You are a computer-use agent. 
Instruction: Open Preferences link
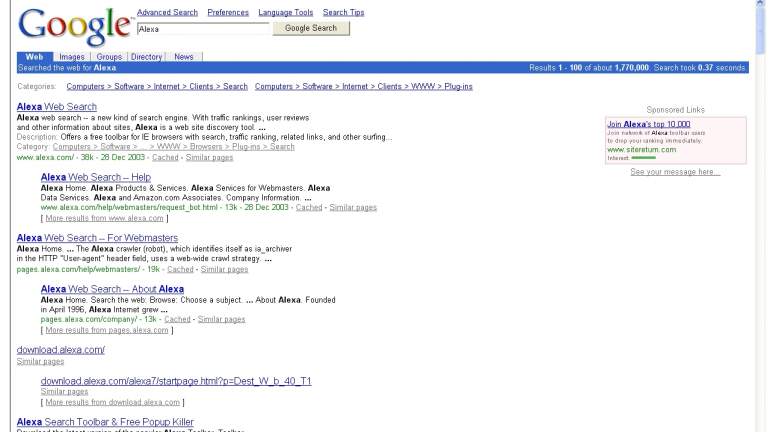coord(228,12)
